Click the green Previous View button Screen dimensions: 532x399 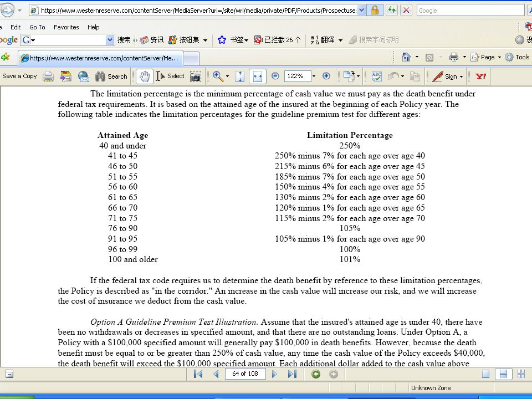[x=316, y=374]
